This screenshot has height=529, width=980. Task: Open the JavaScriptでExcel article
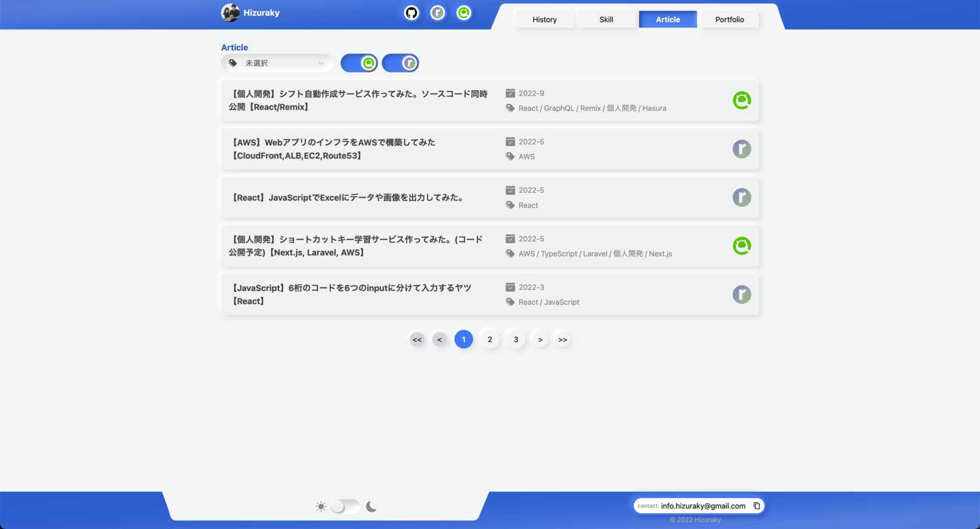[490, 197]
